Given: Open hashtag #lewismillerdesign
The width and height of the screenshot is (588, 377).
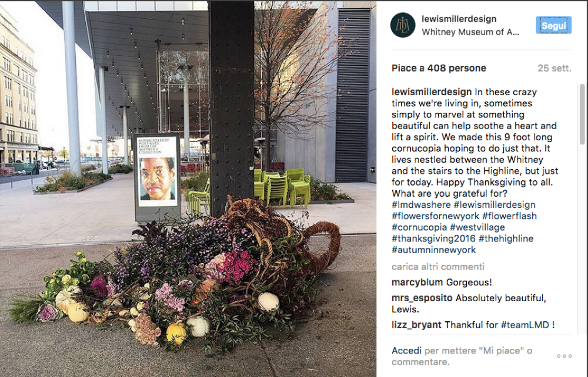Looking at the screenshot, I should click(x=495, y=205).
